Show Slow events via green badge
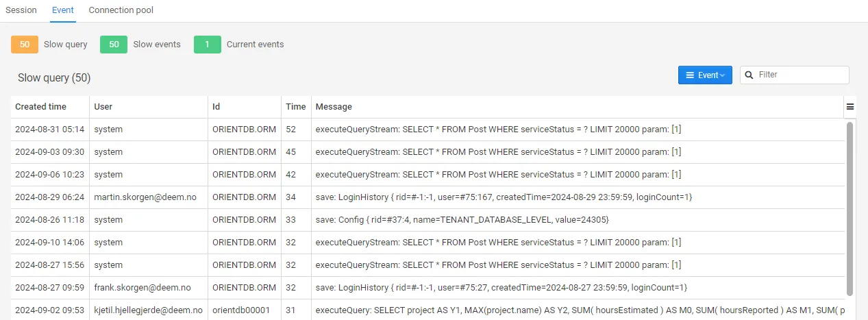 [x=114, y=45]
